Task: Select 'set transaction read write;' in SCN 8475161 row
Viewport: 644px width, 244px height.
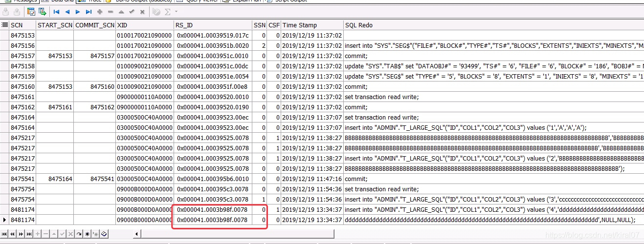Action: 493,97
